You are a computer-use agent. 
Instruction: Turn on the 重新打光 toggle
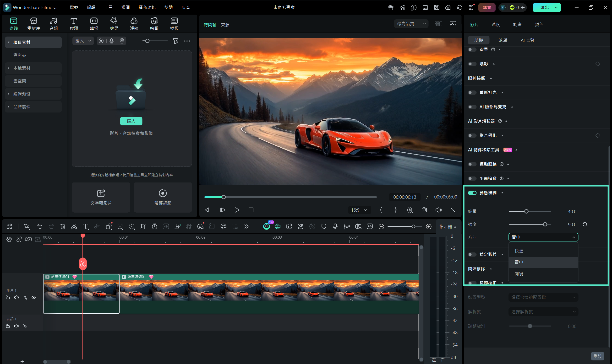click(x=472, y=92)
